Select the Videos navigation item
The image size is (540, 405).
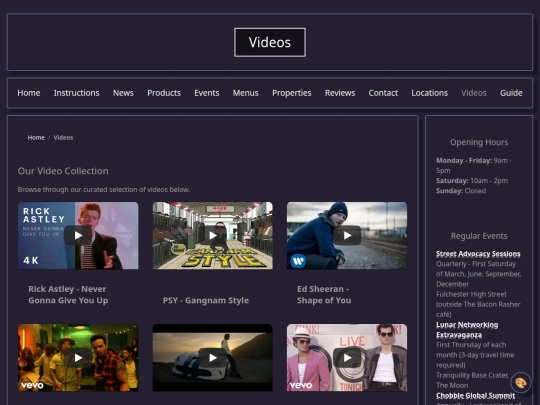[x=474, y=93]
